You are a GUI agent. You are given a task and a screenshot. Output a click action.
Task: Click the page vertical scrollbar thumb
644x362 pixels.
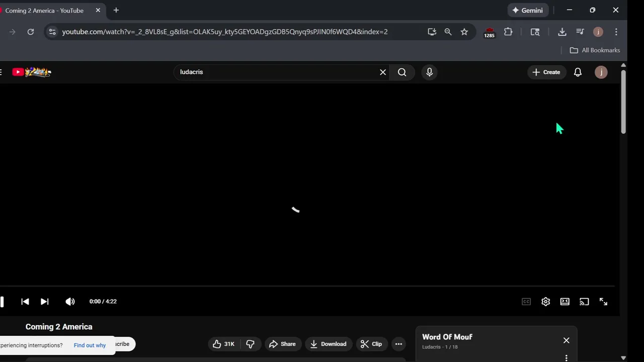click(x=623, y=102)
